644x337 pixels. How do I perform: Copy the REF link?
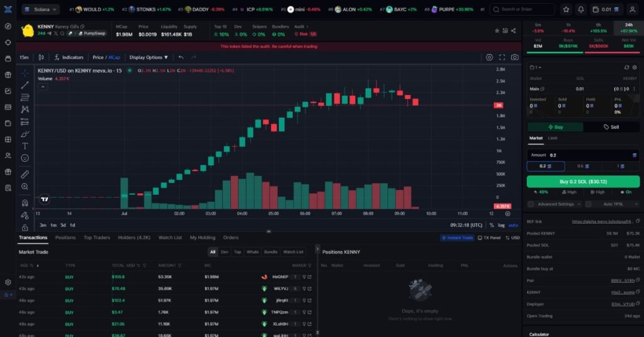pos(638,221)
